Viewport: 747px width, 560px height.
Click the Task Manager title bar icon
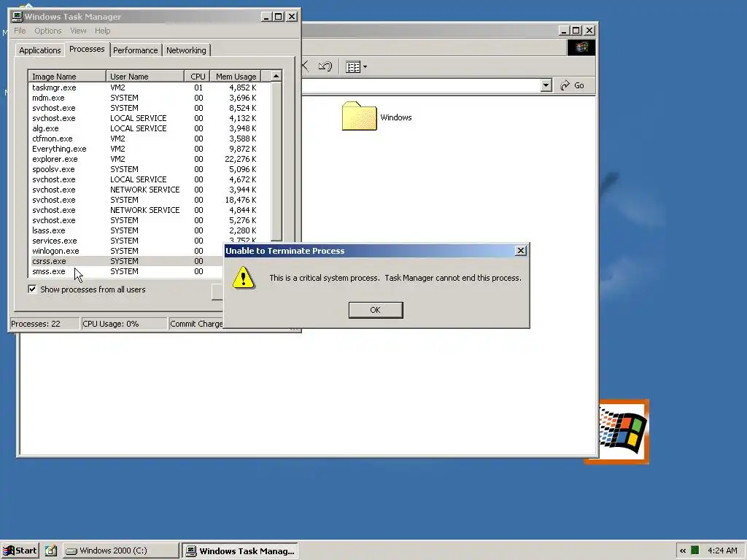click(x=18, y=17)
